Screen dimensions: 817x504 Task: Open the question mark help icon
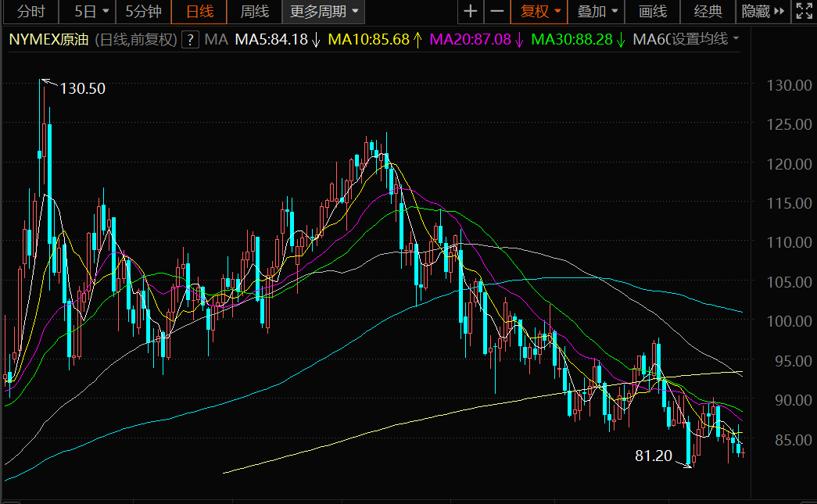189,40
